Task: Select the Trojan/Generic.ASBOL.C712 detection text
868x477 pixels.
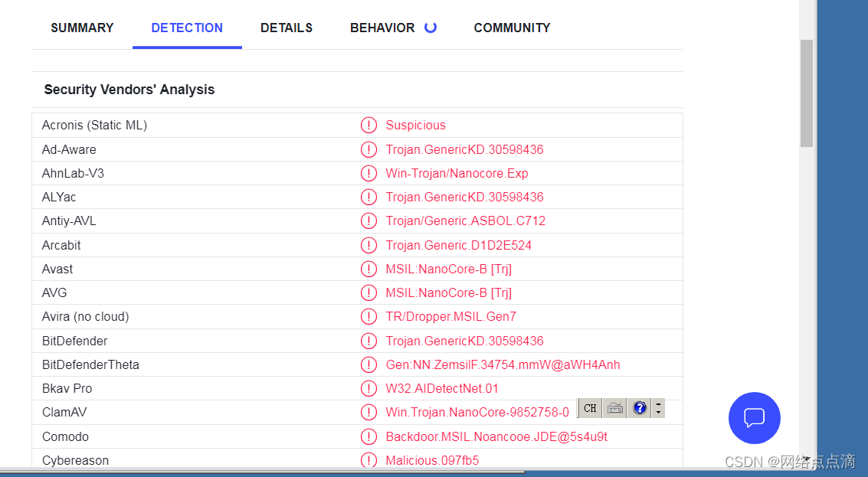Action: point(466,221)
